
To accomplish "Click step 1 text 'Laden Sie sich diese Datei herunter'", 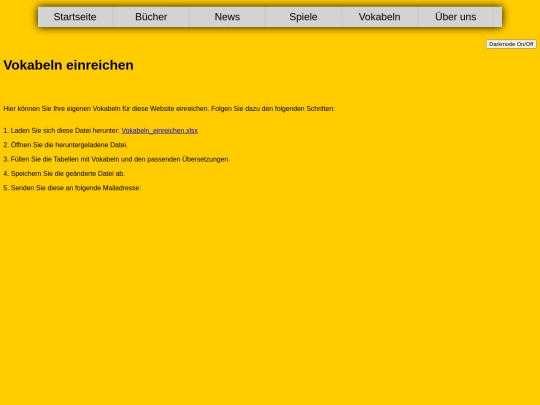I will pyautogui.click(x=65, y=131).
